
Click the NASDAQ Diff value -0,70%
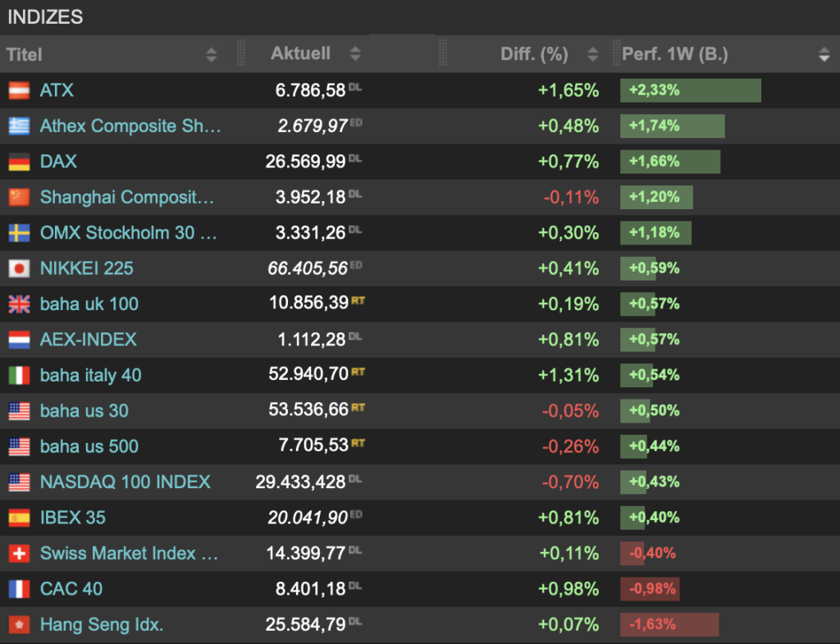[571, 482]
